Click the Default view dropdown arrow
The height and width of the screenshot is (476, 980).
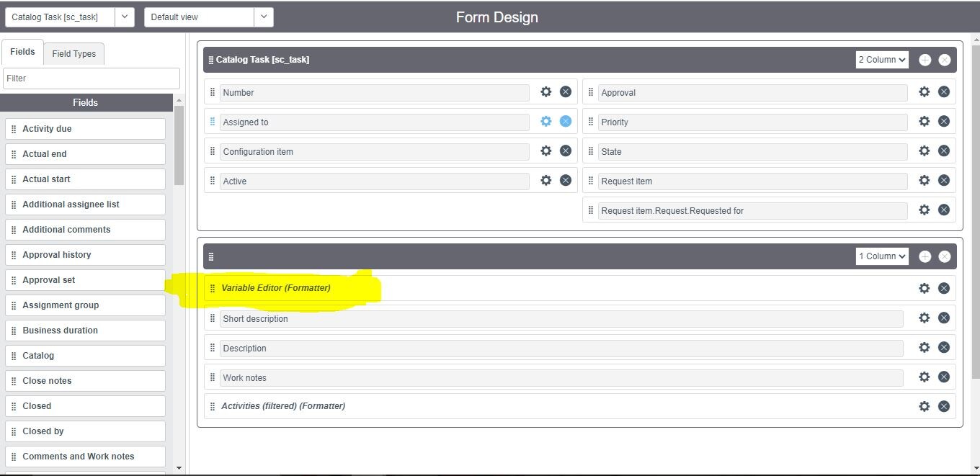(x=264, y=17)
